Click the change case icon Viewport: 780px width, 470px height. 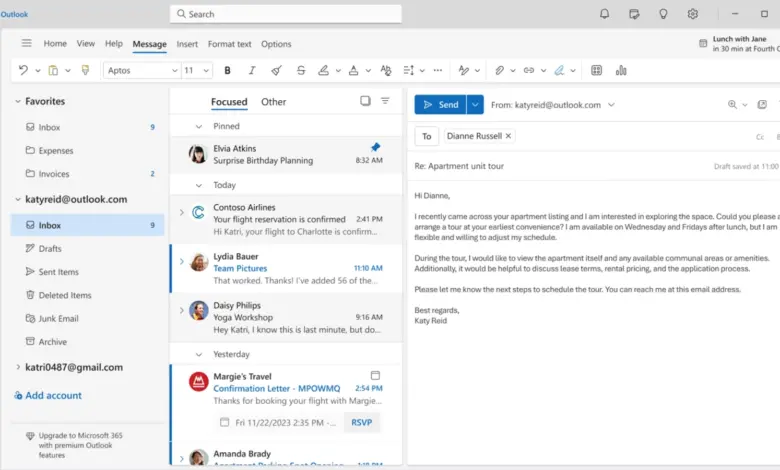tap(386, 71)
